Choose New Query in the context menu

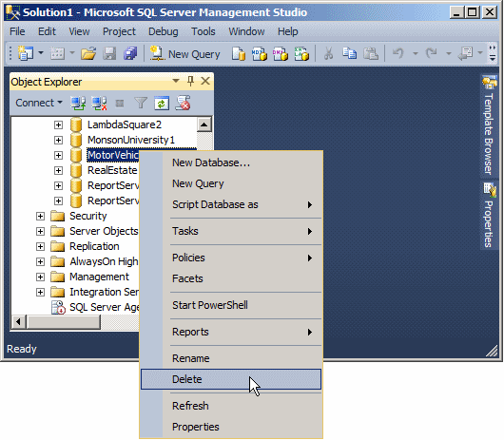[231, 183]
